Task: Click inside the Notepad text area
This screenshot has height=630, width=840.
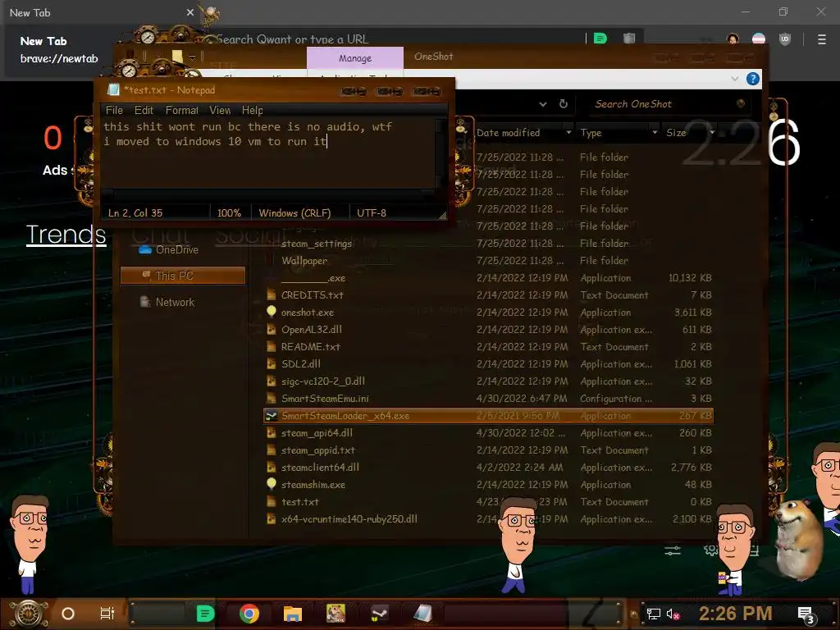Action: click(268, 153)
